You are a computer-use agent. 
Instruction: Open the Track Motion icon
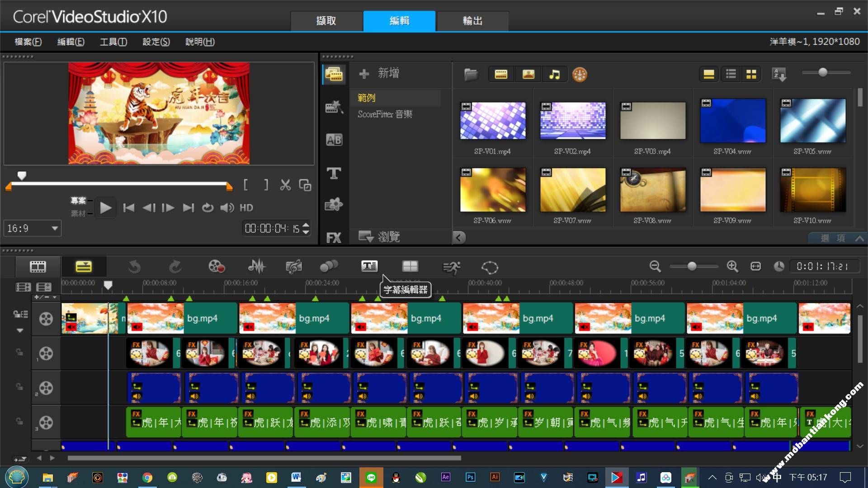(x=329, y=267)
